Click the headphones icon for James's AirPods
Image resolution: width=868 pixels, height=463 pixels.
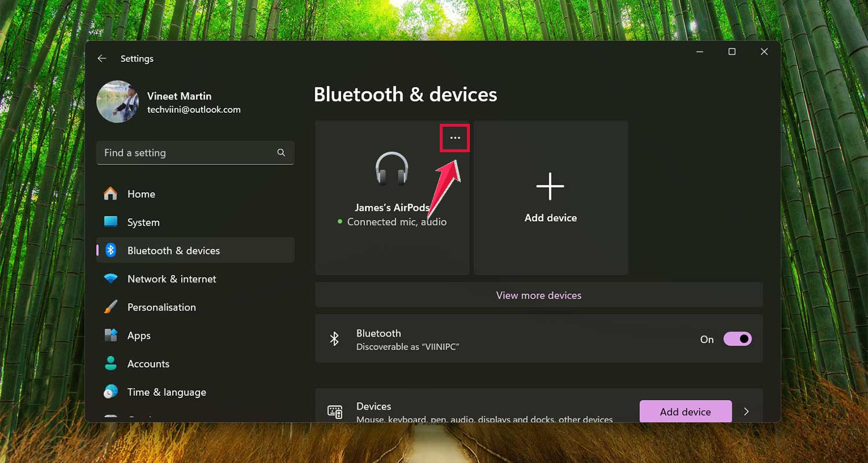tap(392, 170)
